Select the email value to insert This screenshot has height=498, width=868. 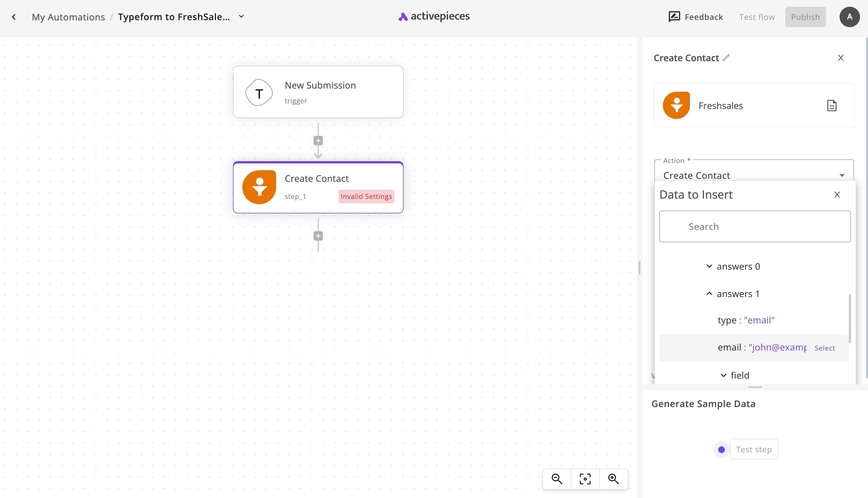[x=825, y=348]
